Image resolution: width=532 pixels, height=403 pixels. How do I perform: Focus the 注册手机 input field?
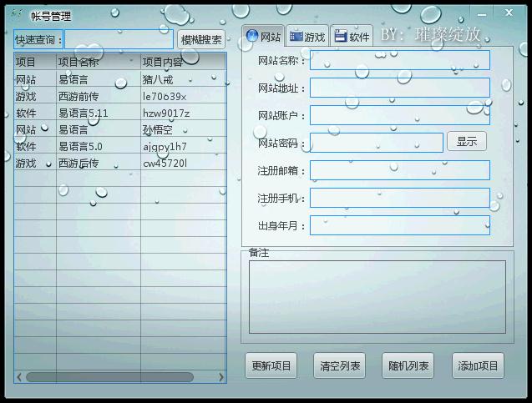click(x=400, y=198)
